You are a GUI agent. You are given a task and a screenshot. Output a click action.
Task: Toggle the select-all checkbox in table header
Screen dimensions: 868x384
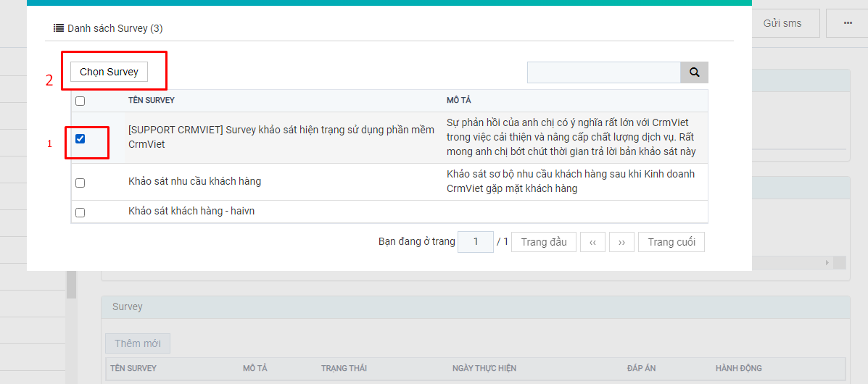(80, 101)
